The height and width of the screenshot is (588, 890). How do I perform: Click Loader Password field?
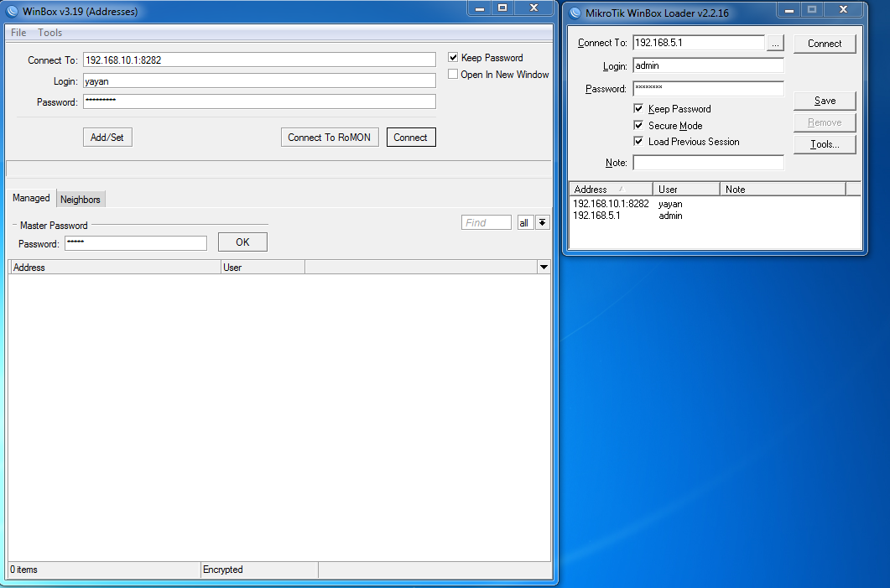coord(708,89)
